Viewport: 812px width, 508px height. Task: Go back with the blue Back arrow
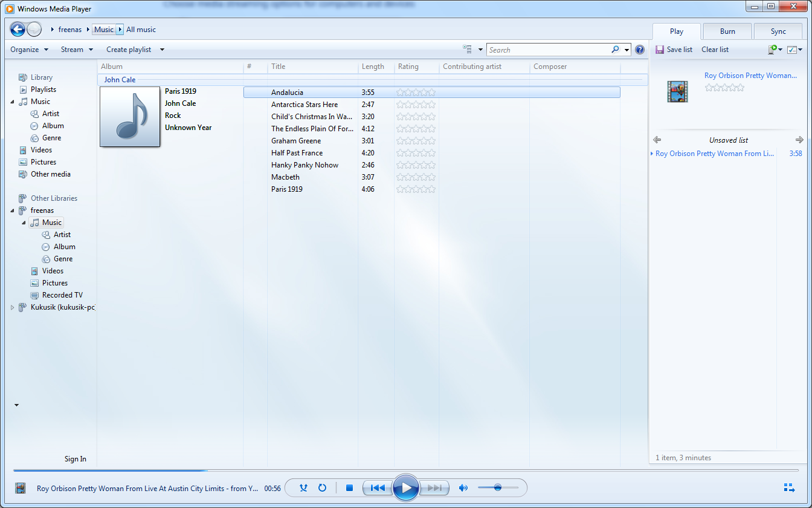coord(18,29)
